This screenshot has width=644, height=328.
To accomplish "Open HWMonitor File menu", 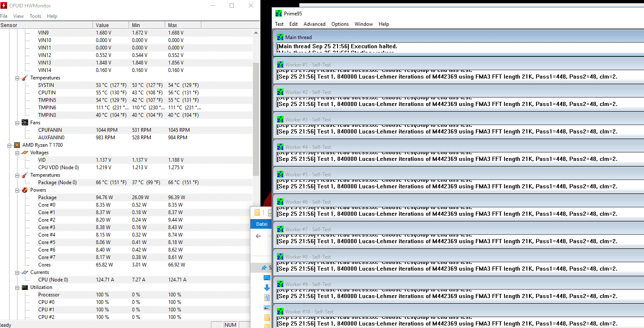I will 4,16.
